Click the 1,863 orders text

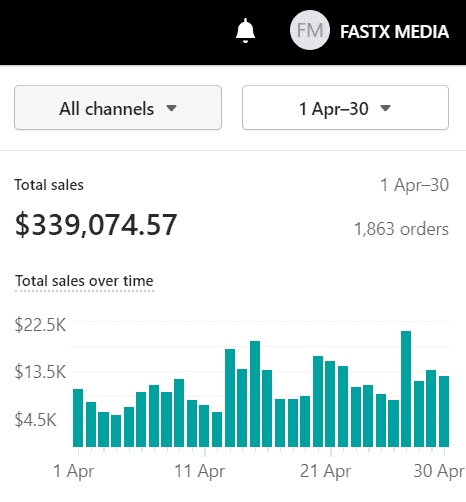pyautogui.click(x=401, y=229)
